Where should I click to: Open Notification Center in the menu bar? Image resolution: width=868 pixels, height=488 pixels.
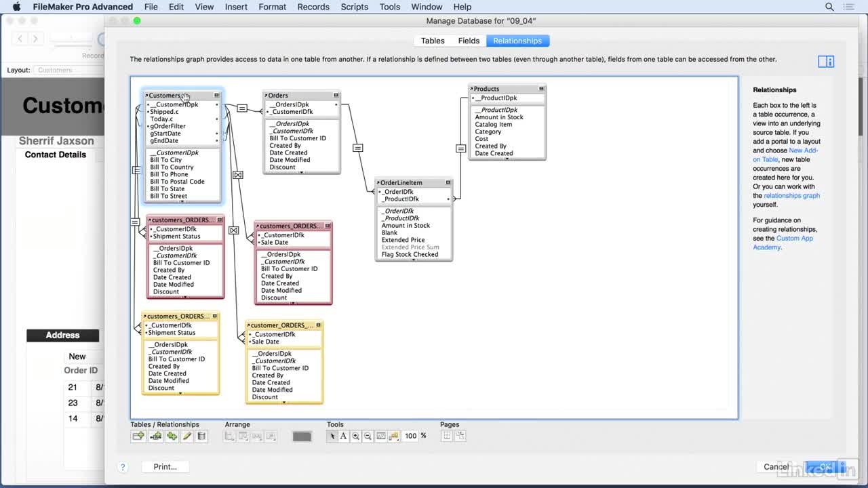coord(850,7)
